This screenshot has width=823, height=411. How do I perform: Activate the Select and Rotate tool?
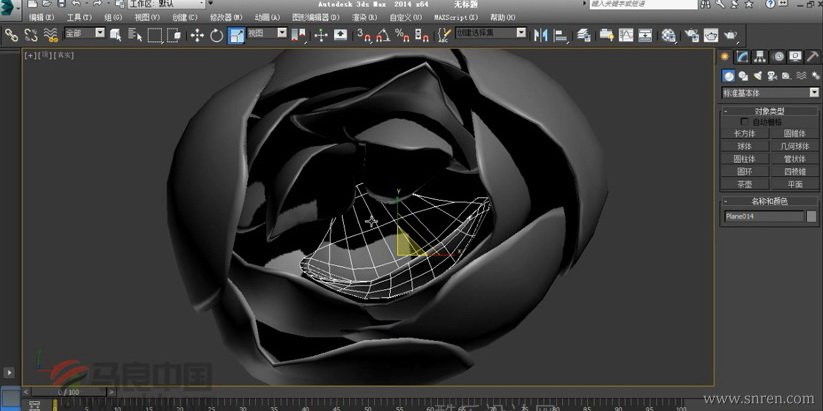pos(216,35)
